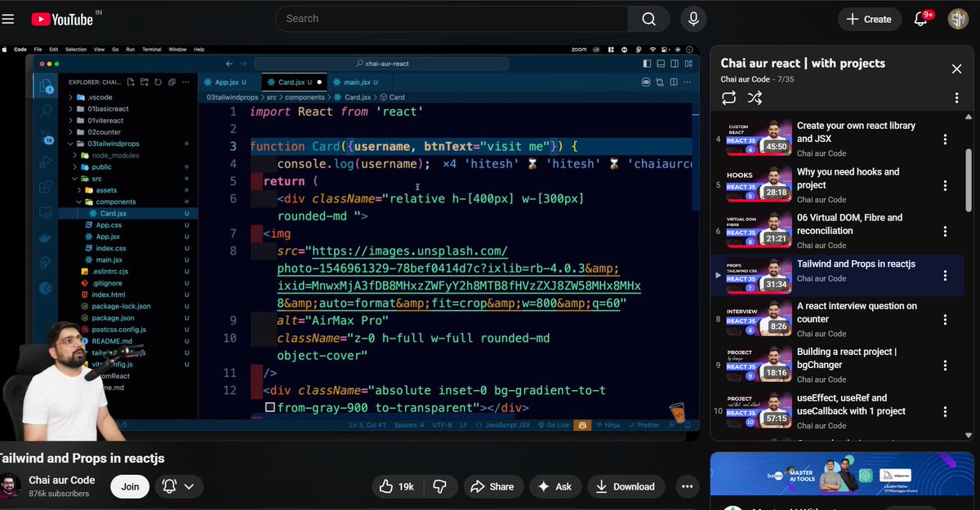Focus the YouTube search field
Viewport: 980px width, 510px height.
452,19
